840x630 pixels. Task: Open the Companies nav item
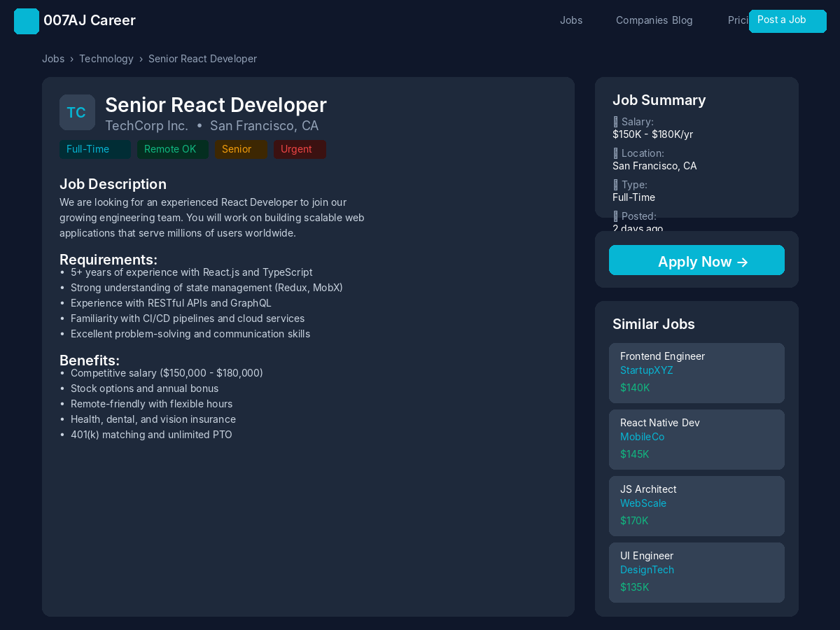click(x=642, y=20)
